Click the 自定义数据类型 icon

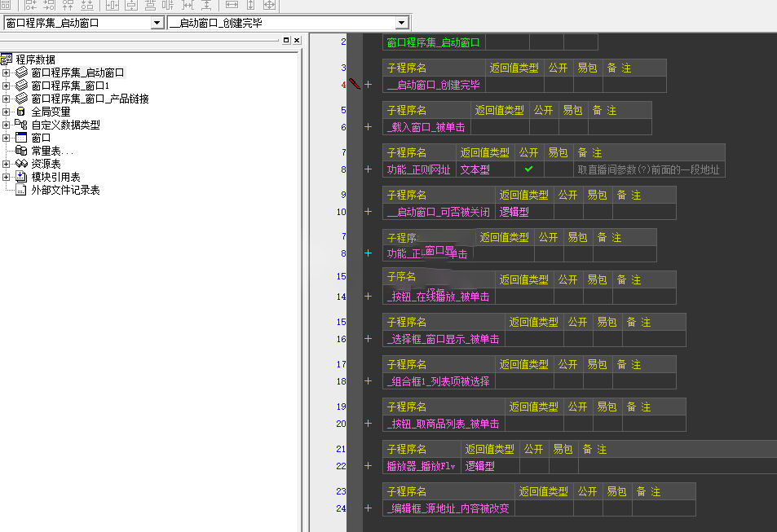21,125
